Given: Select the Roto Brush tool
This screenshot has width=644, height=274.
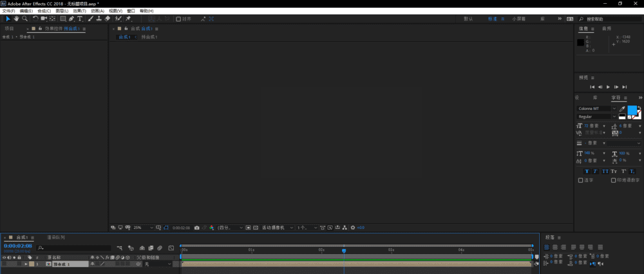Looking at the screenshot, I should pos(118,19).
